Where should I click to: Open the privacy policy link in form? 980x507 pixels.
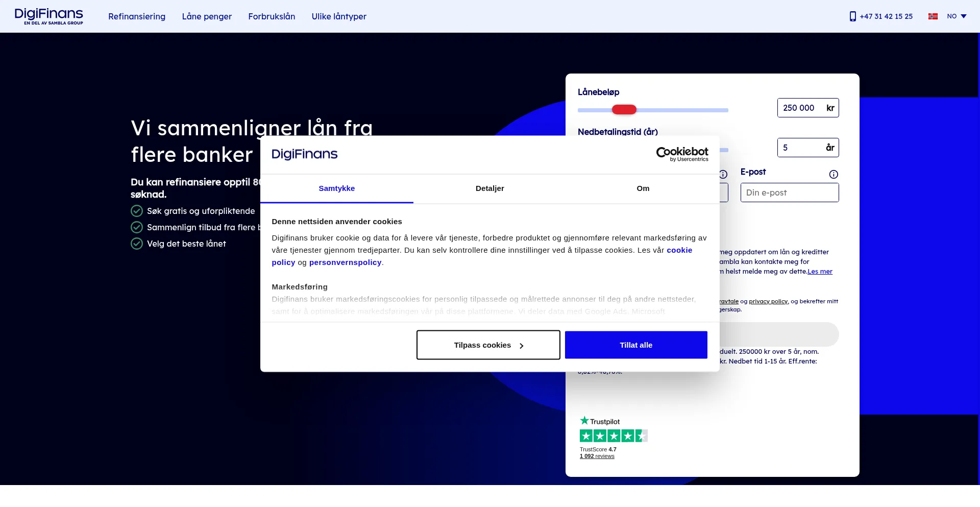click(x=768, y=301)
